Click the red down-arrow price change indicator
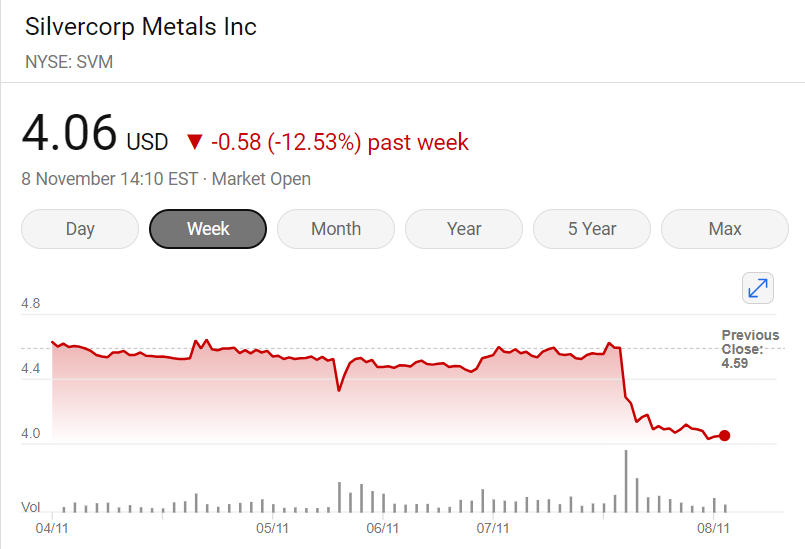This screenshot has width=805, height=549. pos(194,142)
